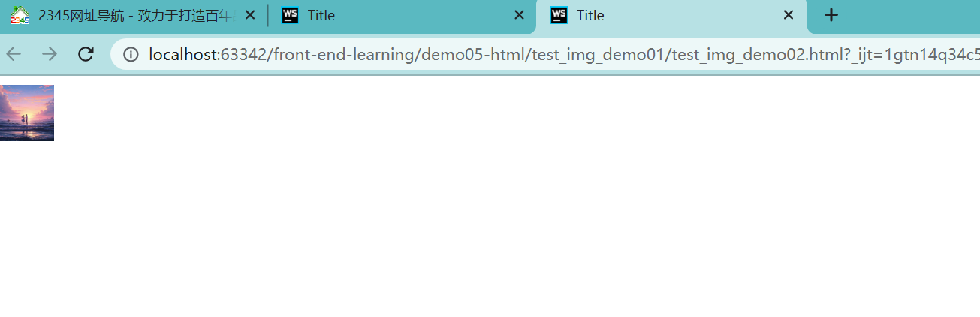Close the middle Title tab

[x=519, y=15]
